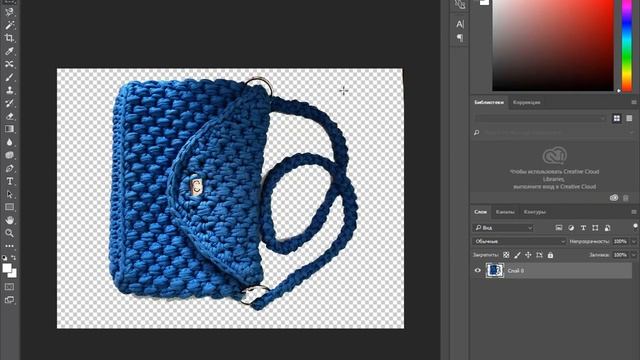The width and height of the screenshot is (640, 360).
Task: Open the Libraries panel menu
Action: (x=634, y=102)
